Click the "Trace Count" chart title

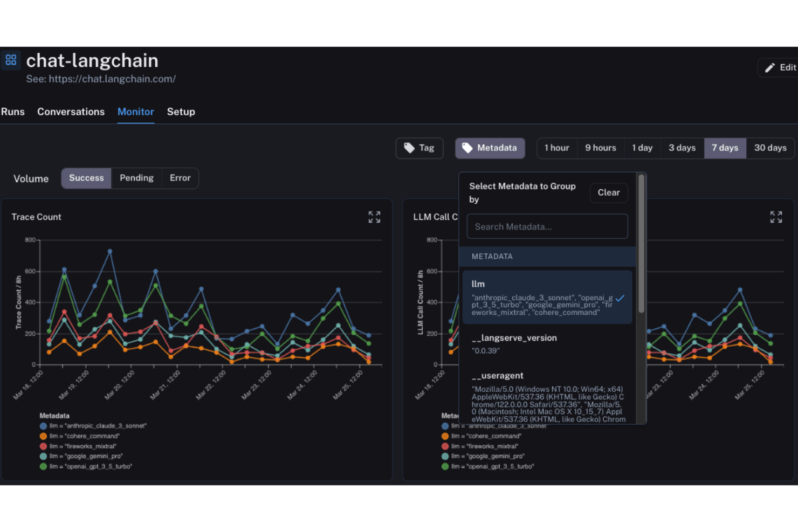[x=36, y=217]
